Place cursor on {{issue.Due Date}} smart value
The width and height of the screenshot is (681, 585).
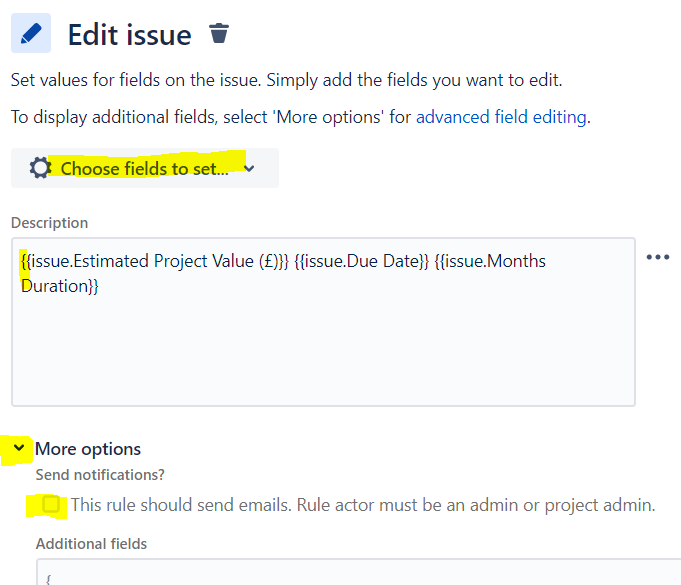pyautogui.click(x=361, y=261)
